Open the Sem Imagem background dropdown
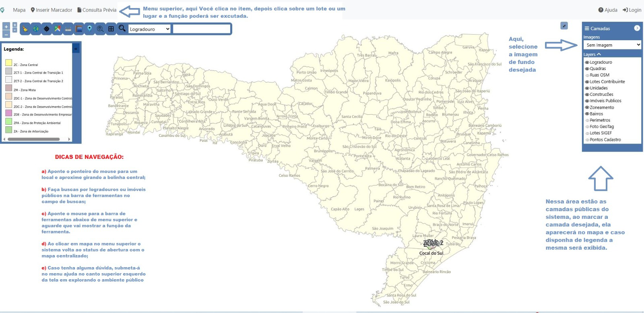The image size is (644, 313). click(x=612, y=45)
